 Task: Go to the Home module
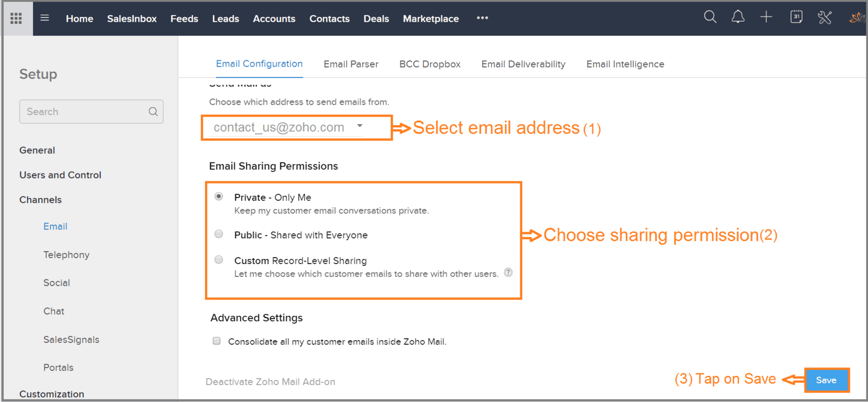[80, 18]
